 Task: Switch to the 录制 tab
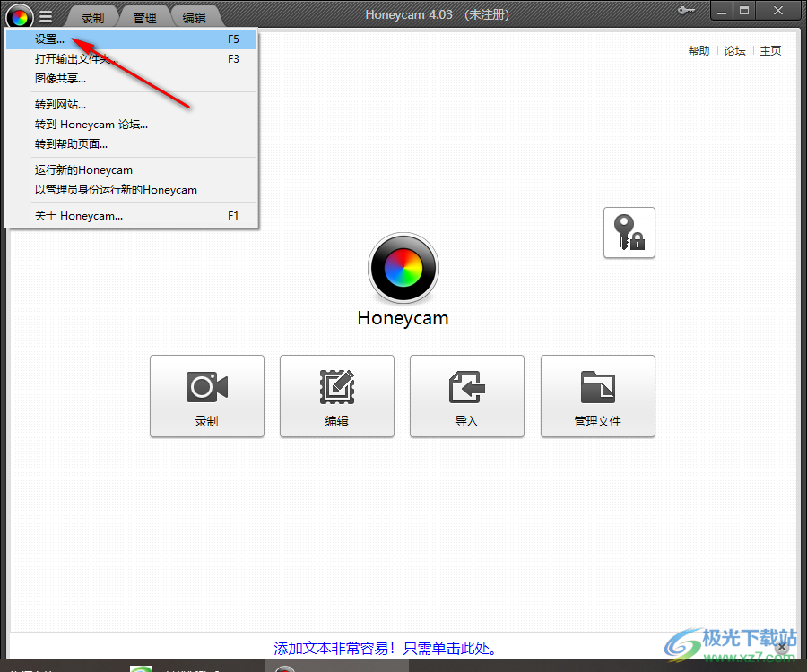tap(92, 18)
